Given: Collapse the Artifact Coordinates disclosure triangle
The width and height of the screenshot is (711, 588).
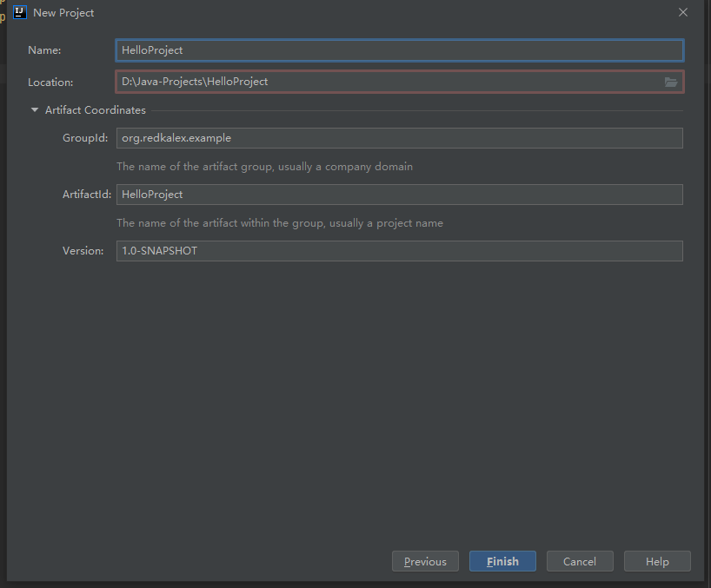Looking at the screenshot, I should click(35, 110).
